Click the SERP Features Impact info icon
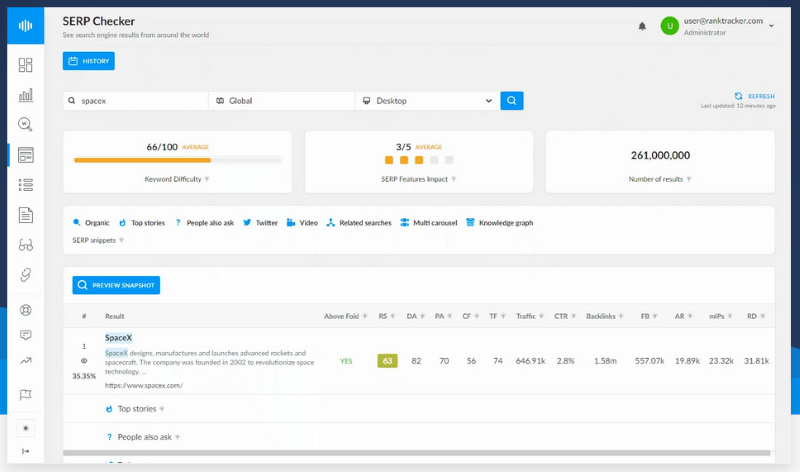800x472 pixels. tap(454, 179)
